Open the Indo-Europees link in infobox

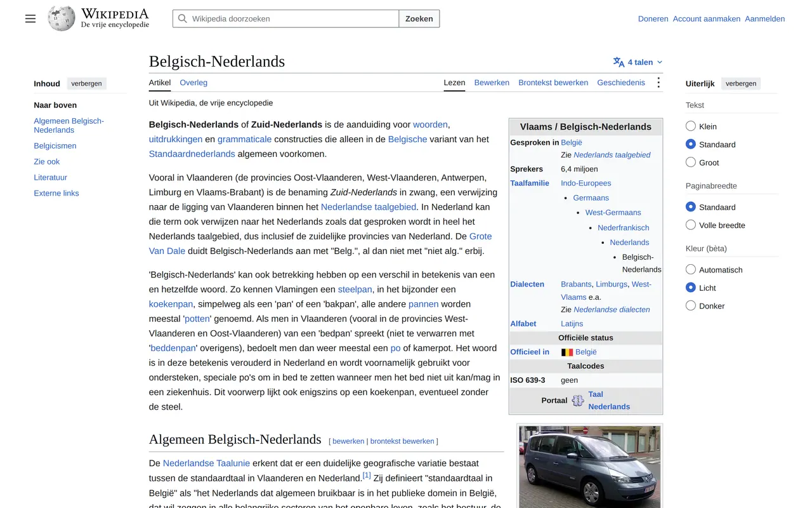click(586, 183)
